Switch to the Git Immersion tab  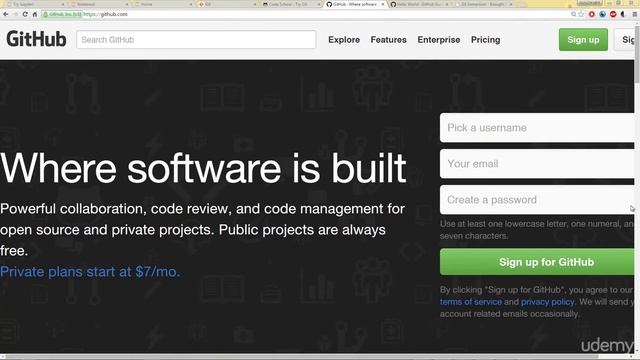pyautogui.click(x=484, y=4)
